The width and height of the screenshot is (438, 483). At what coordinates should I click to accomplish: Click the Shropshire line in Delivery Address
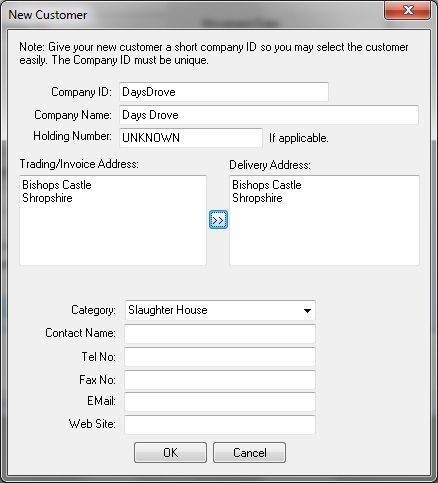point(257,198)
